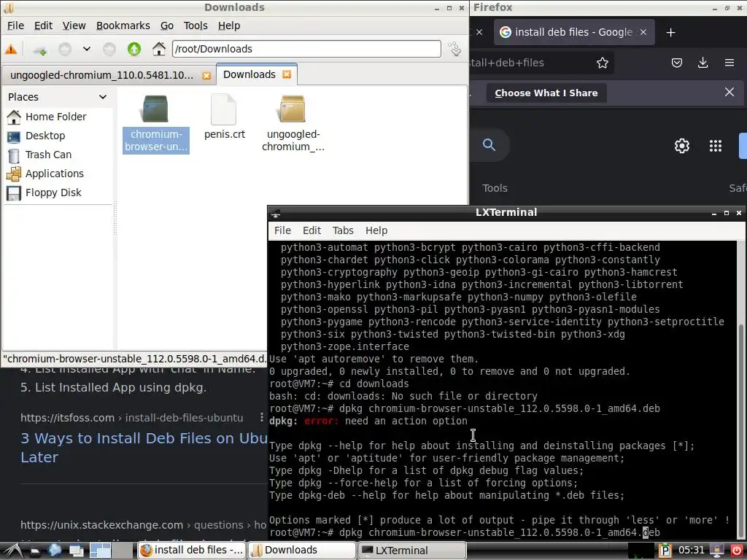Switch to Downloads taskbar button

(x=302, y=551)
